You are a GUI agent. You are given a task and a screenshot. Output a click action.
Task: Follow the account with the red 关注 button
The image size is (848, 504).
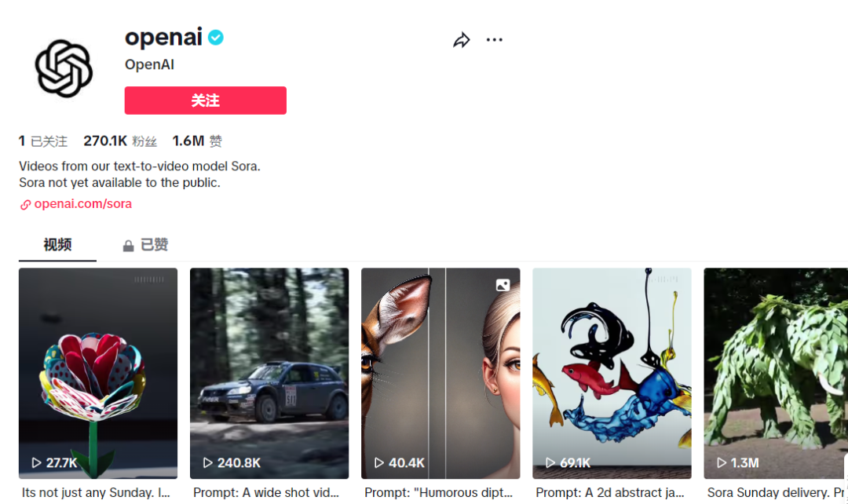[x=206, y=100]
